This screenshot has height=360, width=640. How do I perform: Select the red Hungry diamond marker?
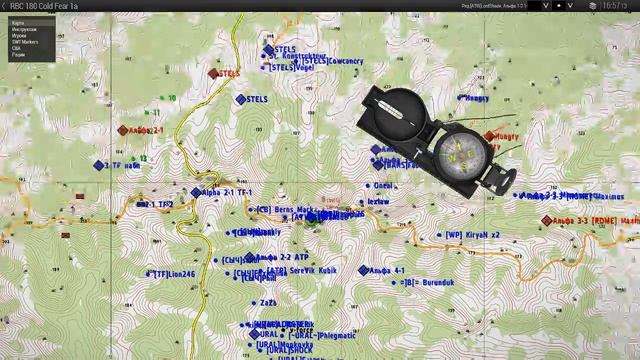click(489, 136)
